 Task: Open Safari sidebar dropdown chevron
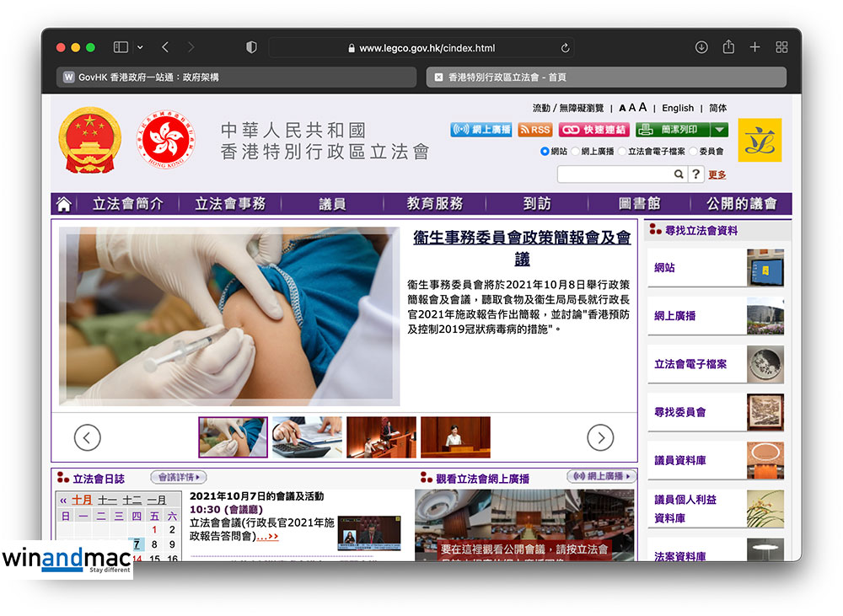click(140, 48)
